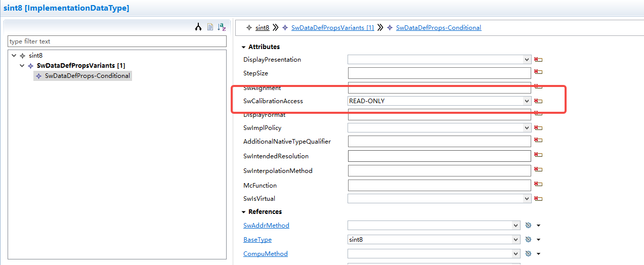Go to sint8 breadcrumb link
Screen dimensions: 644x265
(x=263, y=28)
